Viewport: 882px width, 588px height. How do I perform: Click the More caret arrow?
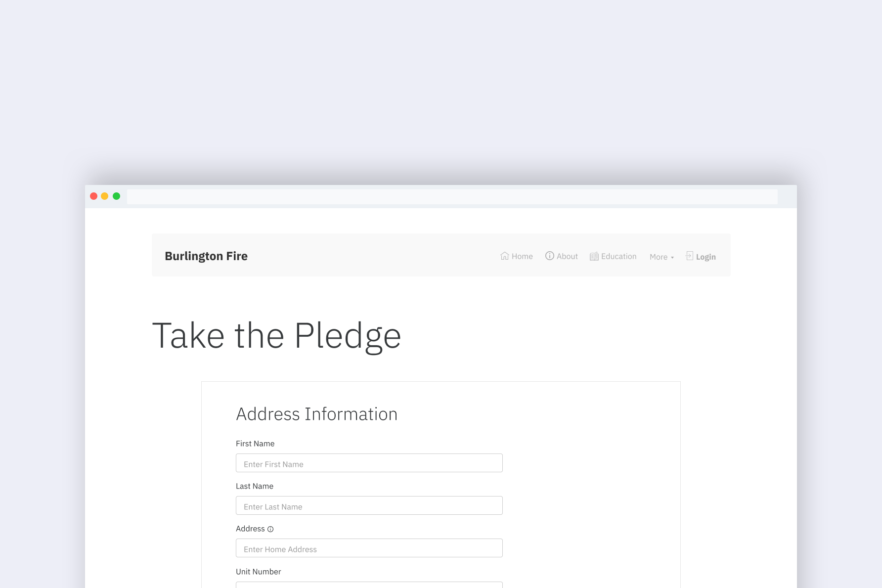coord(672,258)
